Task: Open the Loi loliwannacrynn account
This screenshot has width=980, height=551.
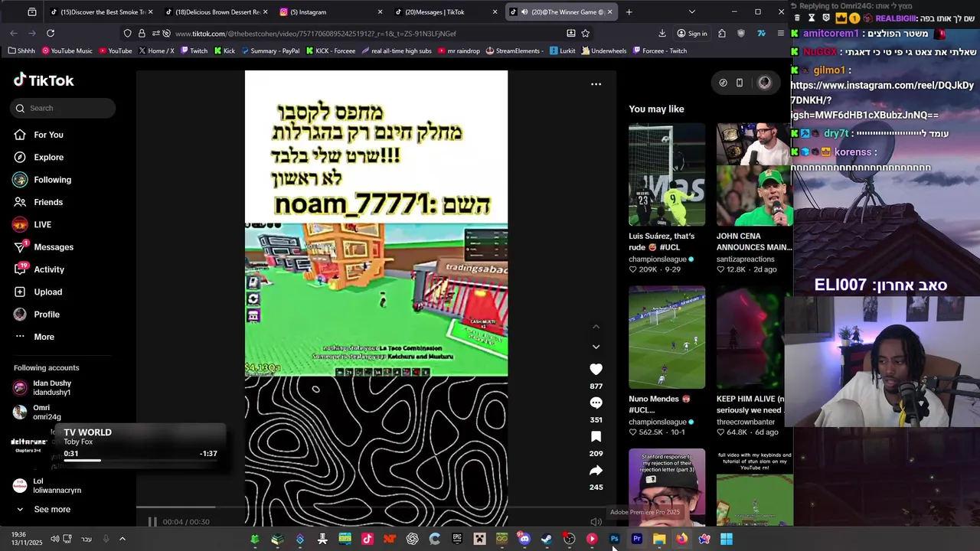Action: 57,486
